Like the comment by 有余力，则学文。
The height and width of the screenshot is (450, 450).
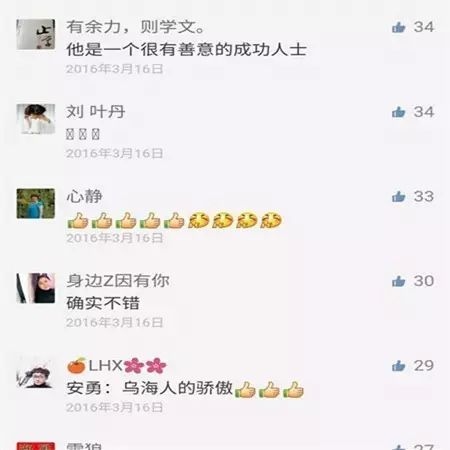coord(399,27)
